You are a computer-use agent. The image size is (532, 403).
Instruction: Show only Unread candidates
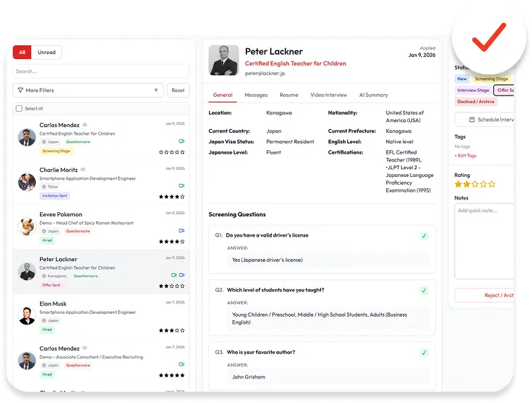tap(46, 52)
